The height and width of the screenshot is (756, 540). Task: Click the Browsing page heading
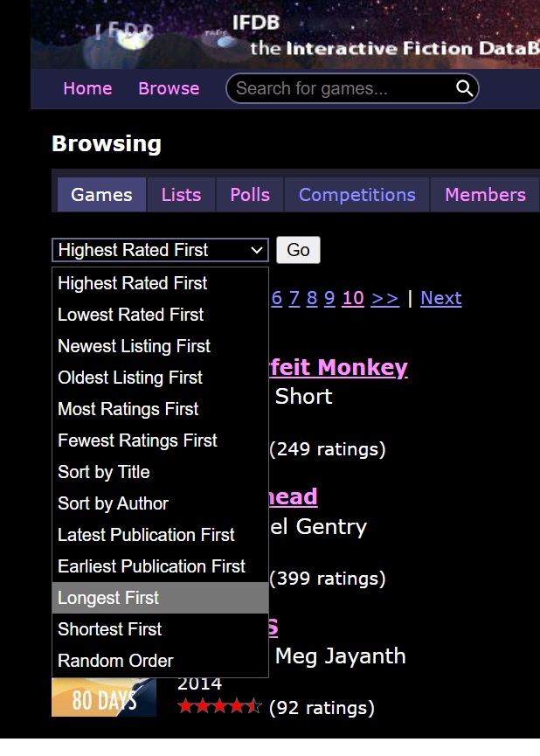pos(107,143)
